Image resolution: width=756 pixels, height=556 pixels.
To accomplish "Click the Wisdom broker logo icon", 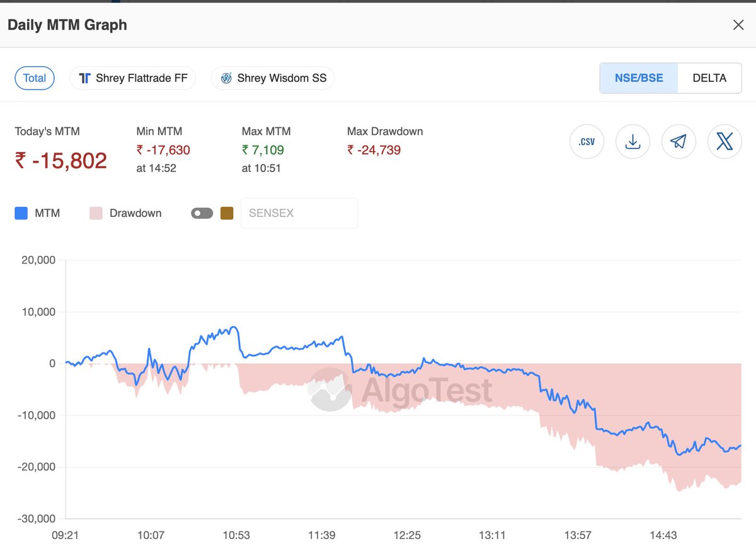I will pyautogui.click(x=226, y=78).
